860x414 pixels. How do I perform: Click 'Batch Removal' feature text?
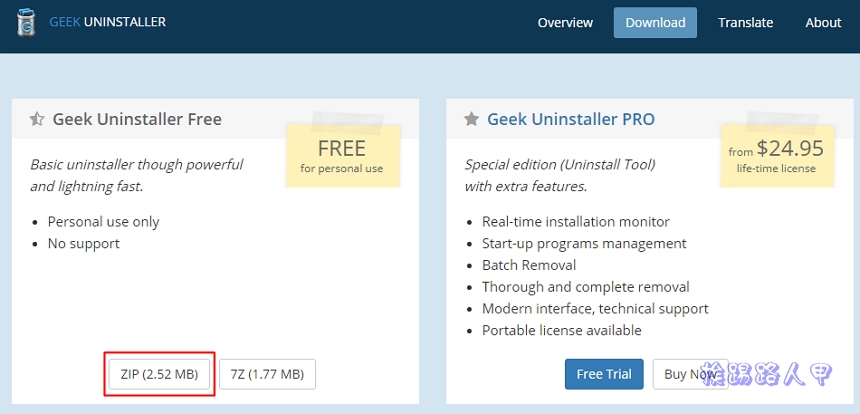[x=529, y=265]
